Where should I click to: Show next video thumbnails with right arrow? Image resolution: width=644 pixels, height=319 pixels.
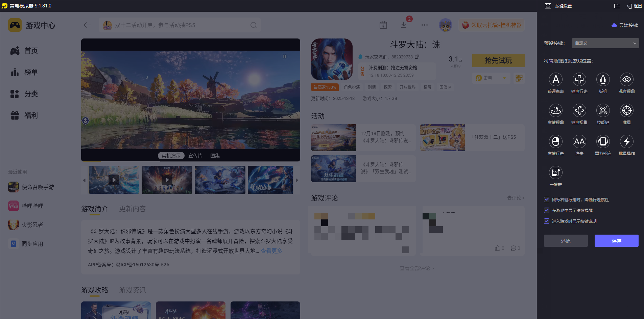pos(297,180)
